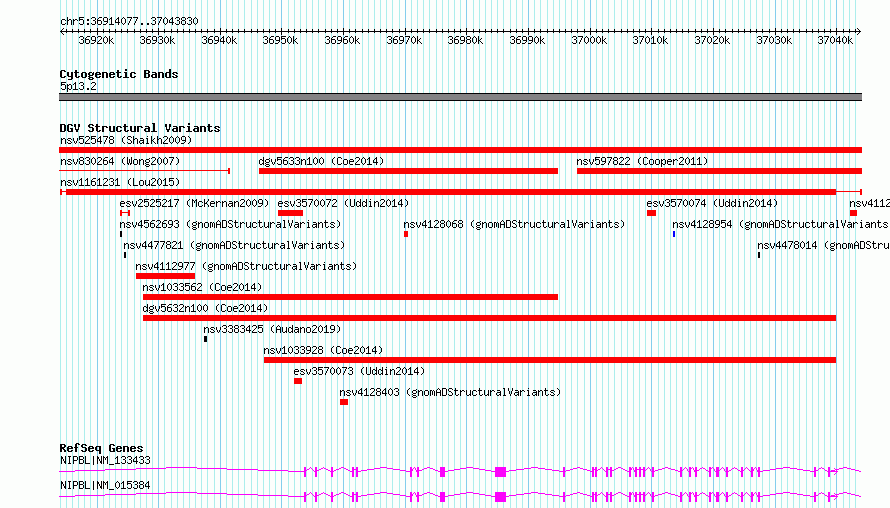Click the nsv4128403 gnomAD red marker

click(344, 402)
